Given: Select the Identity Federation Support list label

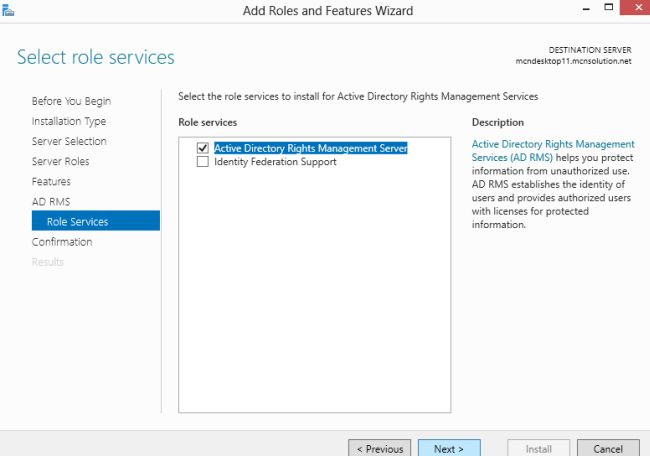Looking at the screenshot, I should 275,162.
